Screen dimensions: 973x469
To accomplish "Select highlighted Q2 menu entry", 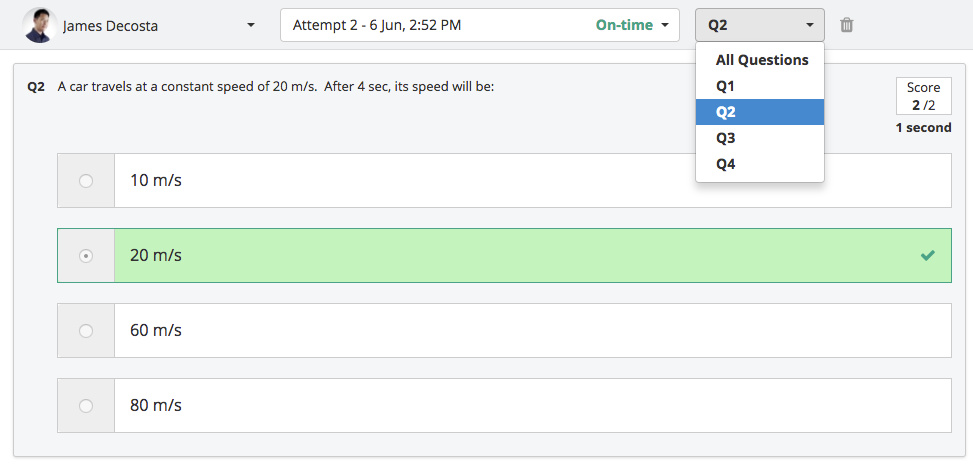I will [x=760, y=112].
